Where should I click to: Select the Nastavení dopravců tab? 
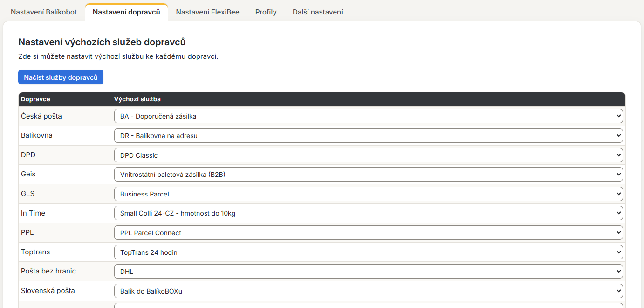pos(126,12)
